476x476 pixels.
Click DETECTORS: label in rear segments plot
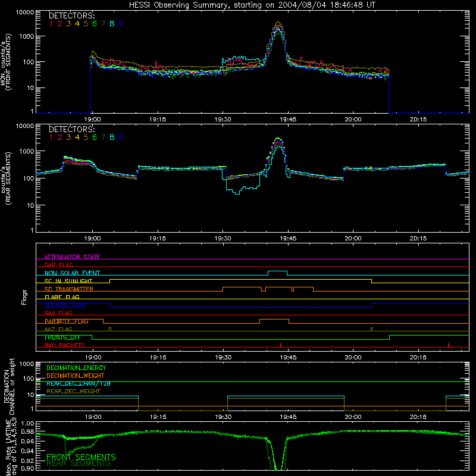(71, 129)
